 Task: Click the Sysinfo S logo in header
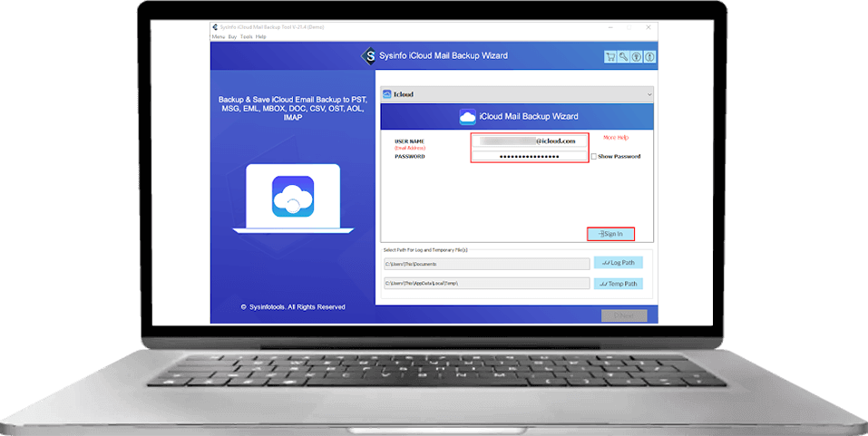(x=368, y=56)
